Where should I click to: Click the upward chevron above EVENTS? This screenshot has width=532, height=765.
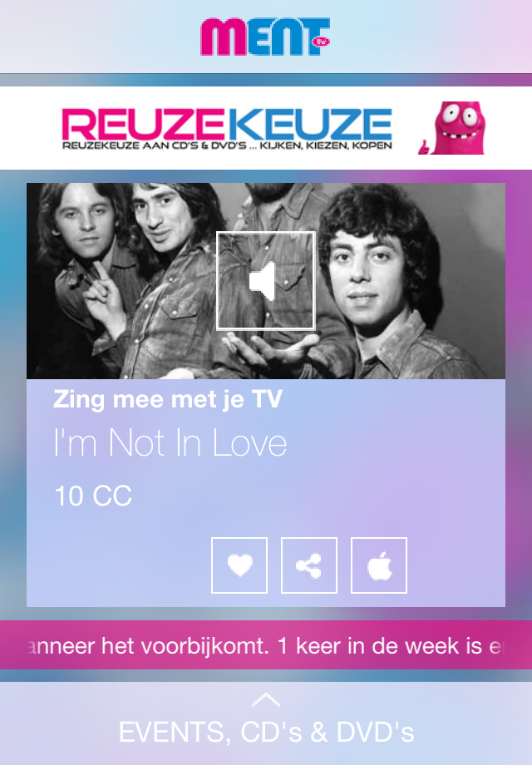tap(266, 699)
